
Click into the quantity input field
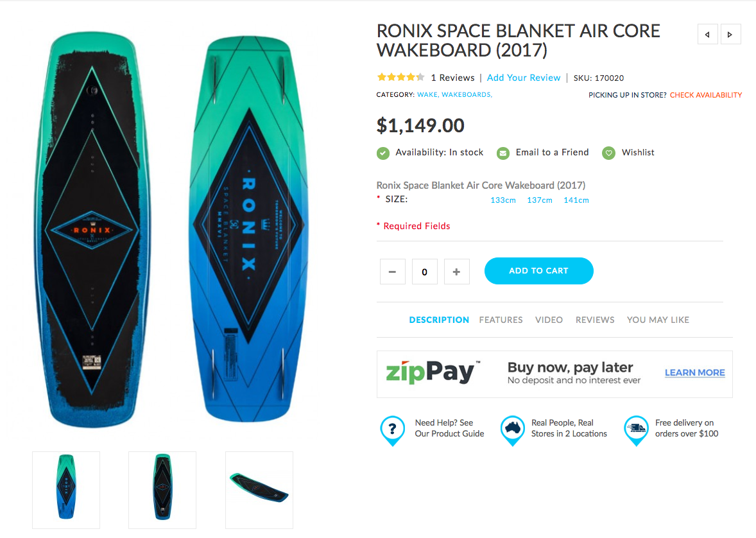425,272
